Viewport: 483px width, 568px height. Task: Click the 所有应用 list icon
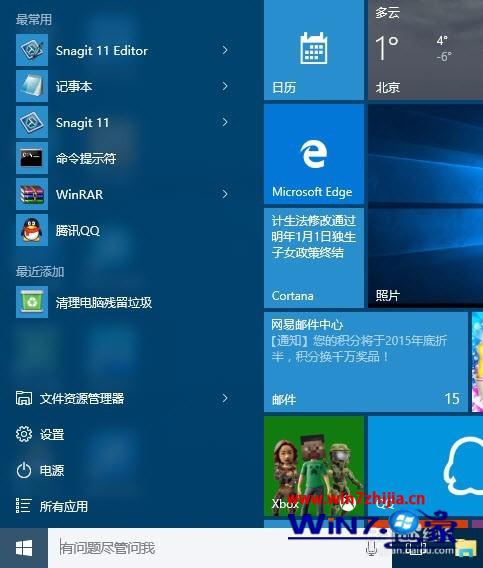[x=24, y=506]
